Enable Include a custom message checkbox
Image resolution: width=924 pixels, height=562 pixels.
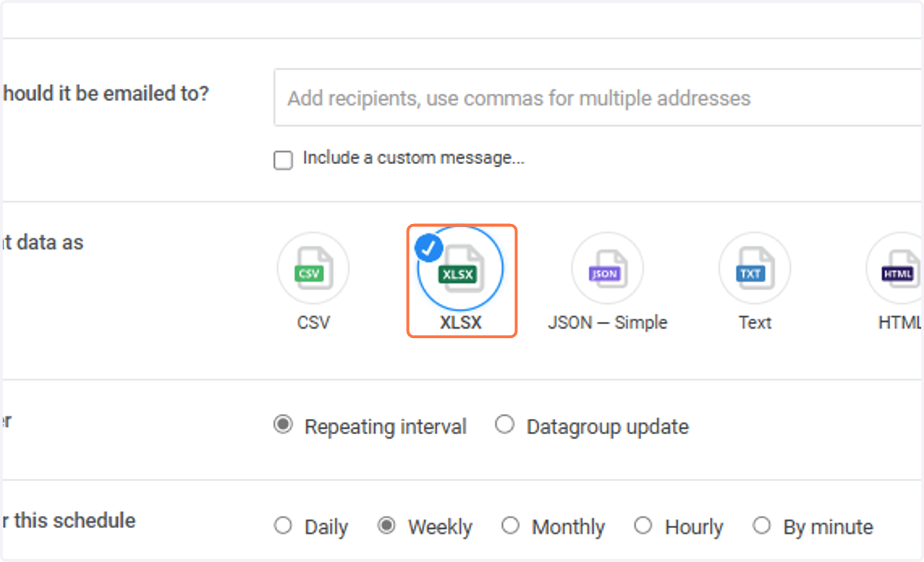click(283, 160)
